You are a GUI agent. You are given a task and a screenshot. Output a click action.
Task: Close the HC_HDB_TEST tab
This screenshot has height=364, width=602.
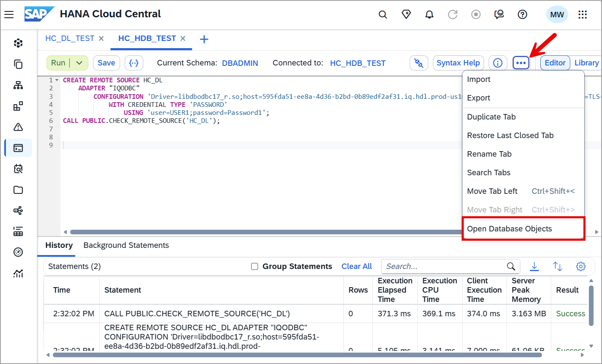(x=183, y=38)
